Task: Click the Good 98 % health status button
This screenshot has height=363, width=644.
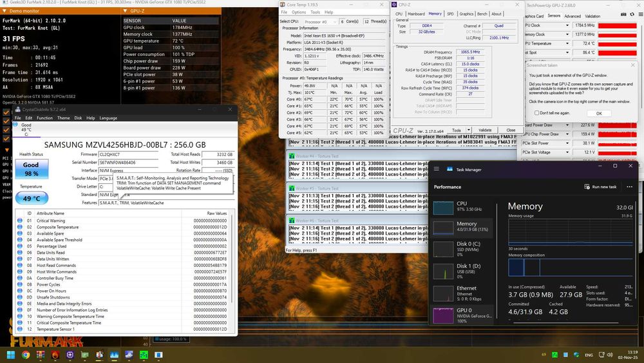Action: [x=31, y=169]
